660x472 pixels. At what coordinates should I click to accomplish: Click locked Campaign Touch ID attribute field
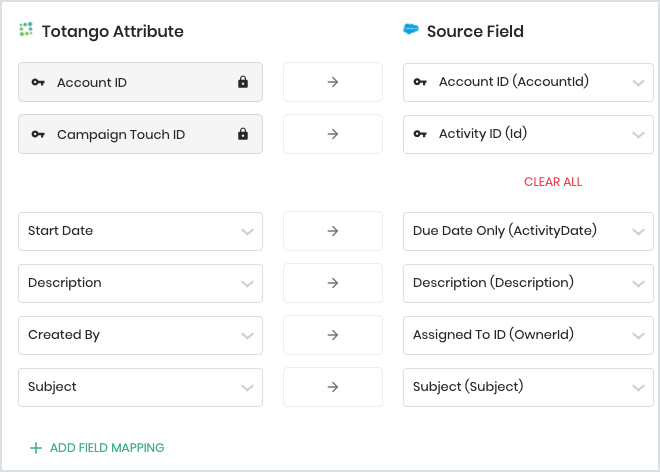tap(141, 134)
